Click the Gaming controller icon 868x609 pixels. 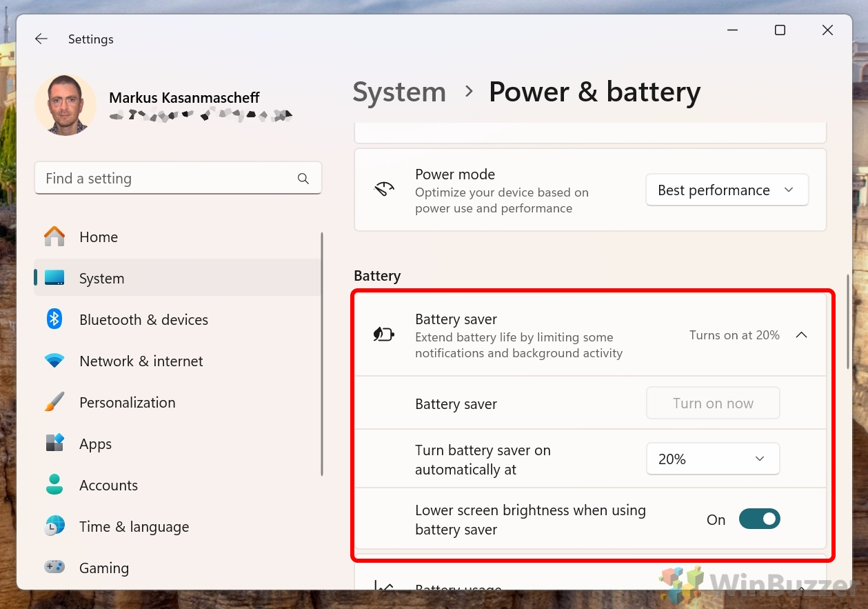tap(54, 567)
